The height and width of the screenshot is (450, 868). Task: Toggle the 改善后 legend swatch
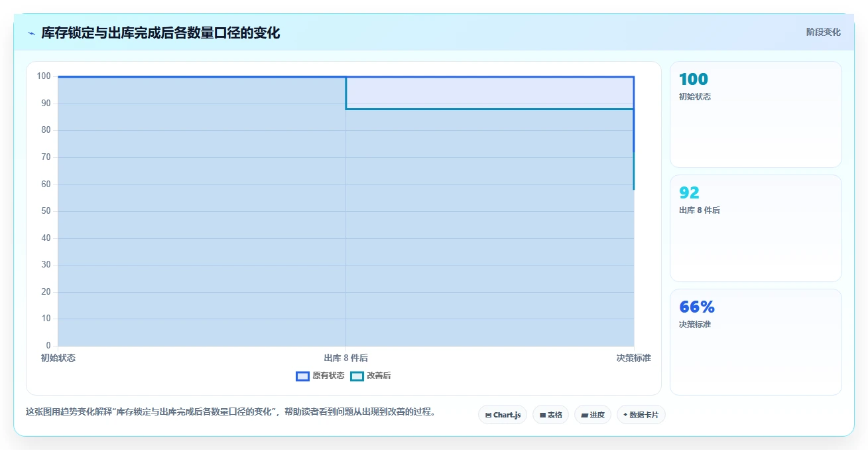pyautogui.click(x=357, y=376)
